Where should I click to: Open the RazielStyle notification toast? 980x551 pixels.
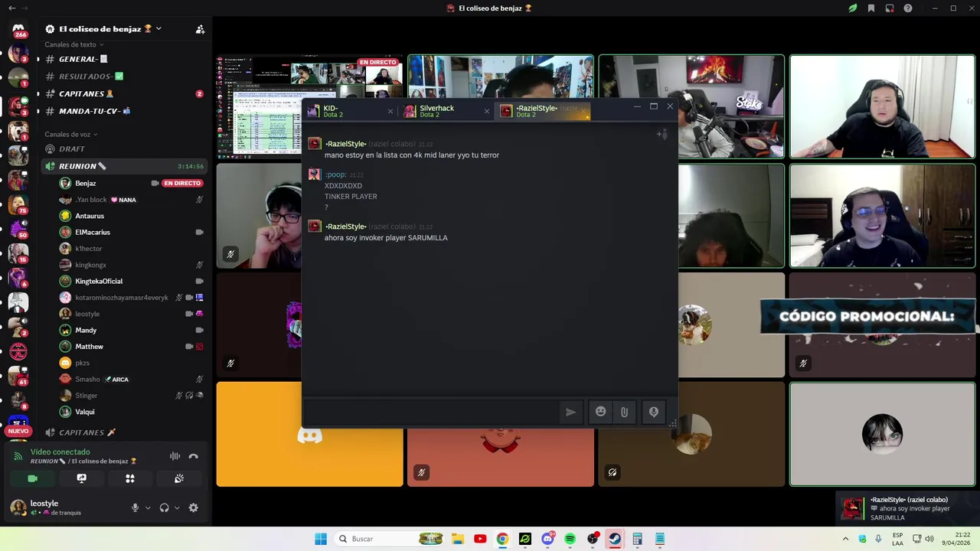click(x=906, y=508)
